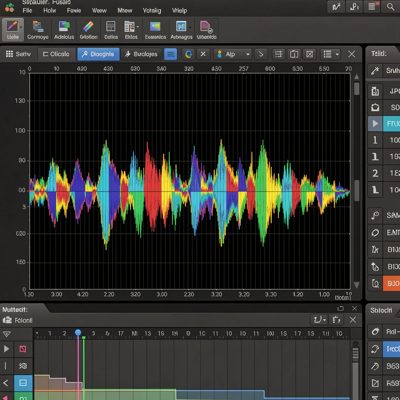
Task: Click the loop icon beside the EMI row
Action: pos(375,232)
